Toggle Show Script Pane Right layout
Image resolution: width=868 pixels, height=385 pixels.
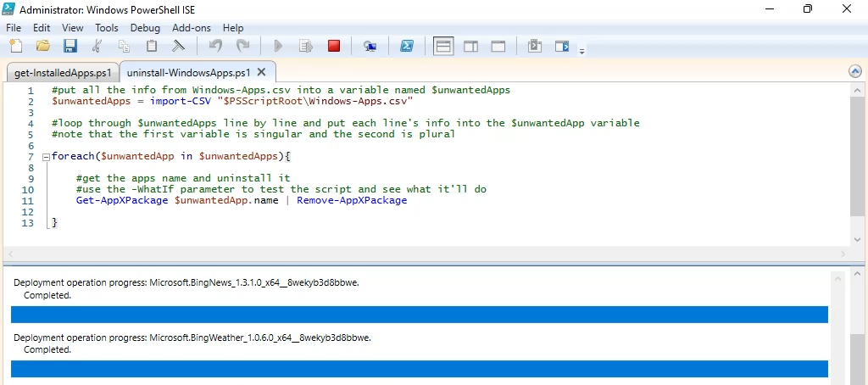pos(471,46)
